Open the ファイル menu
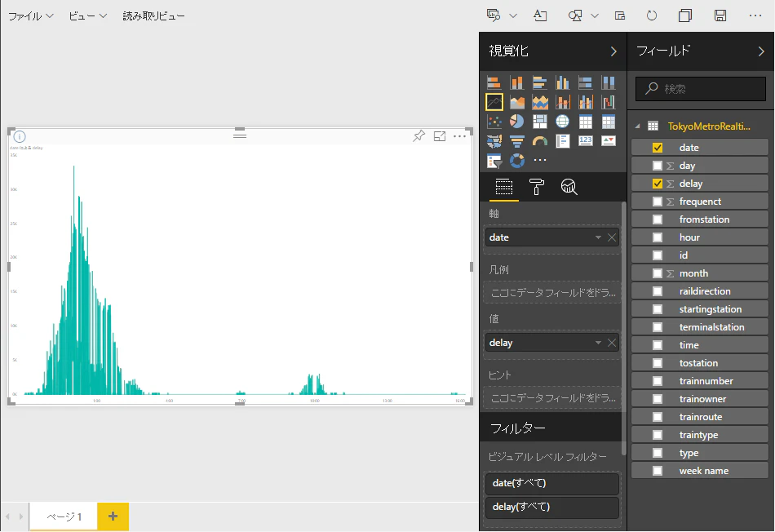This screenshot has height=532, width=775. pyautogui.click(x=31, y=16)
